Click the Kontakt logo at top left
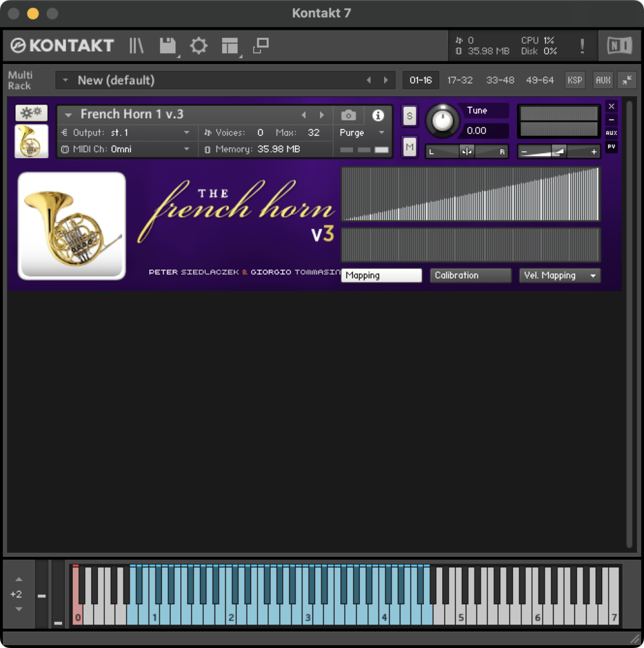This screenshot has width=644, height=648. click(62, 46)
